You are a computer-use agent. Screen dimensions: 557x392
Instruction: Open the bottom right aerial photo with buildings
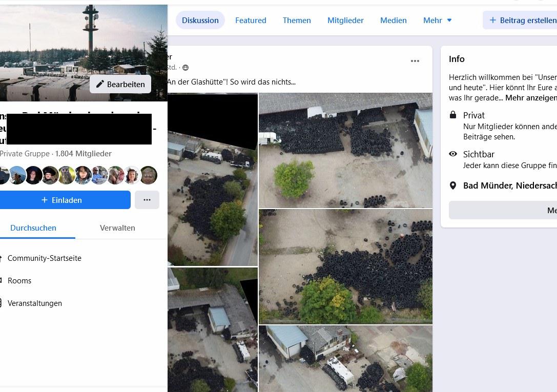point(346,359)
